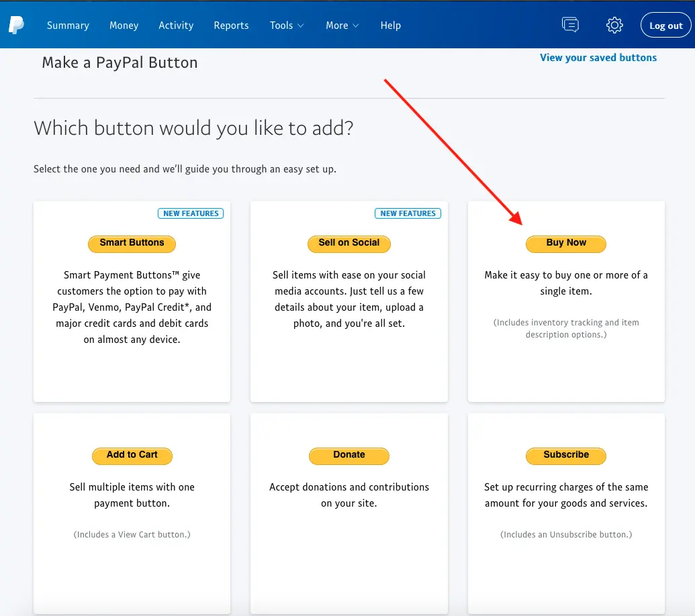Click NEW FEATURES badge on Sell on Social card
The width and height of the screenshot is (695, 616).
click(x=408, y=213)
